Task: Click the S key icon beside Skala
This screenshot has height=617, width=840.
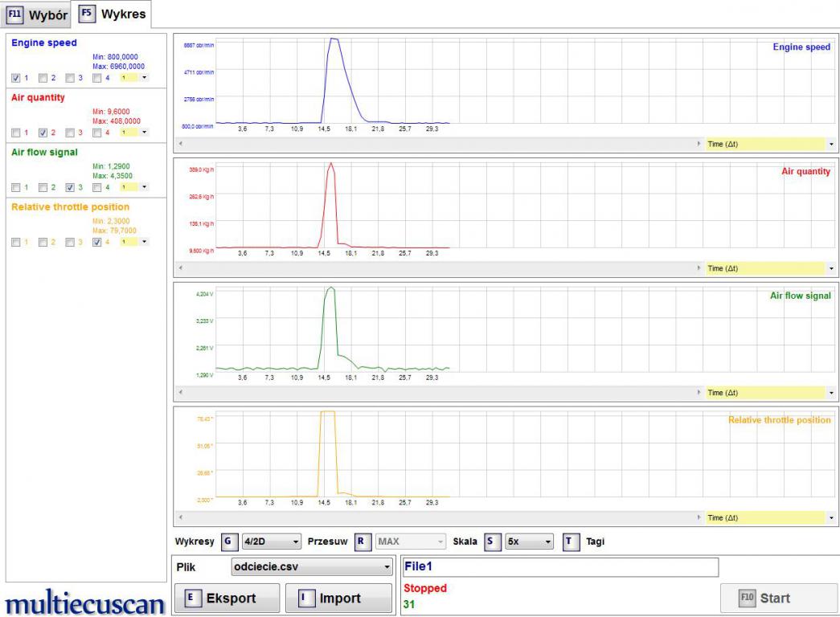Action: point(492,541)
